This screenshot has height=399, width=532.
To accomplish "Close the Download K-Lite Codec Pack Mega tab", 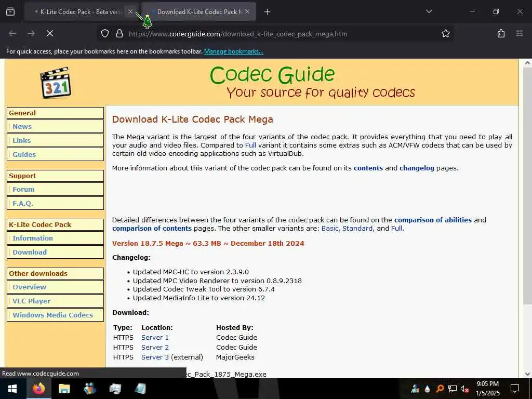I will [247, 11].
